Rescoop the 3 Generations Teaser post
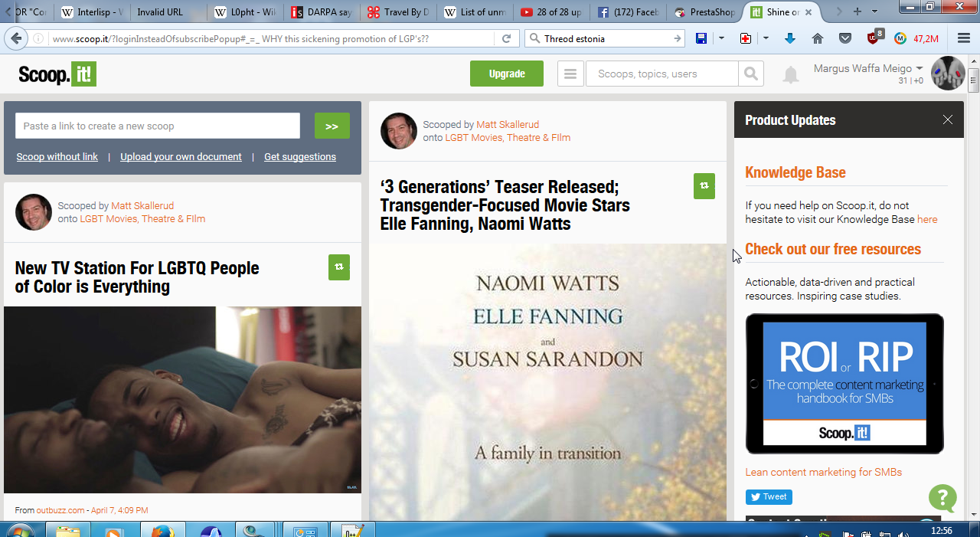This screenshot has height=537, width=980. [x=704, y=186]
